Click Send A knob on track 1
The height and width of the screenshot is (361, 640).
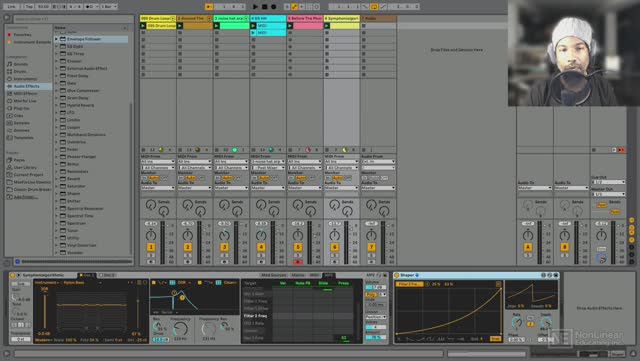[151, 204]
